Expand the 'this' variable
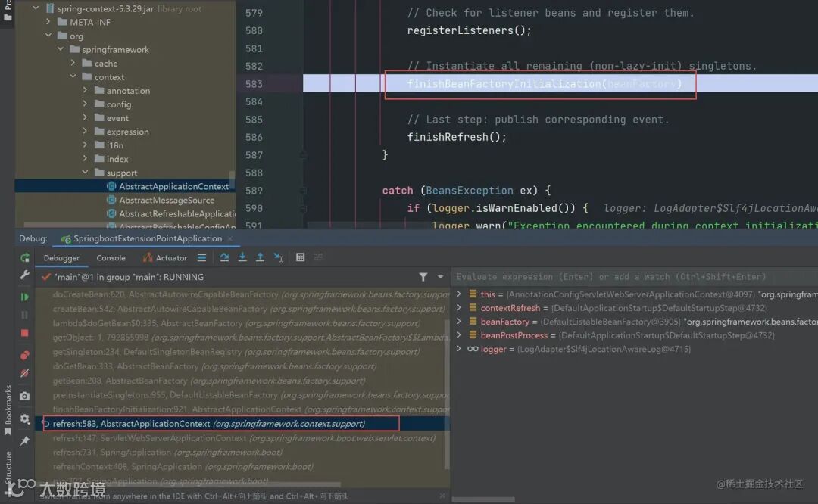 459,294
